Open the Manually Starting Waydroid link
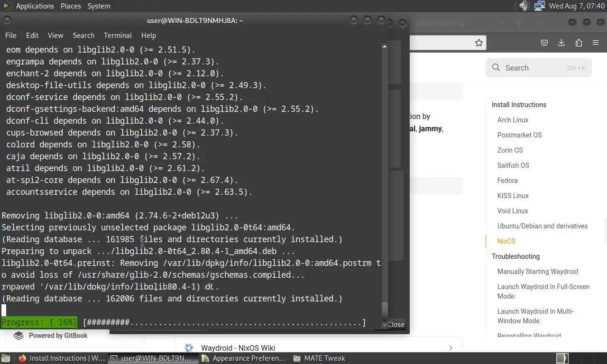 tap(538, 272)
